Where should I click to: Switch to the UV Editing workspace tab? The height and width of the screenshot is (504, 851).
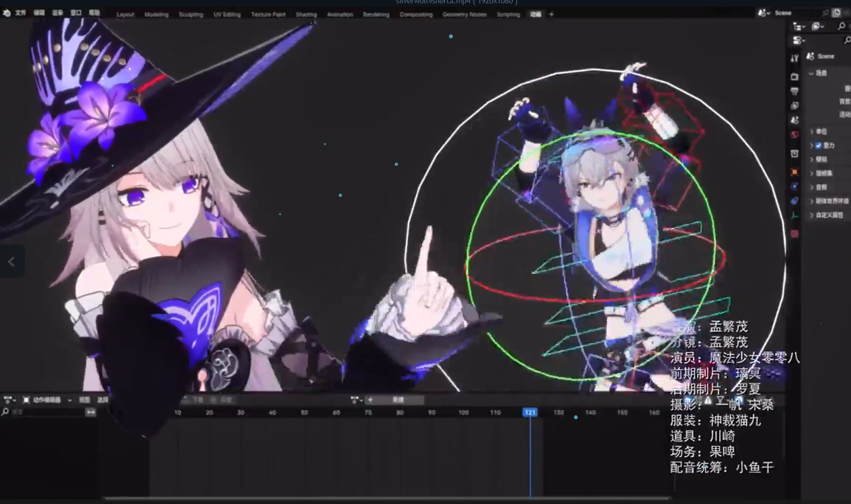coord(227,14)
